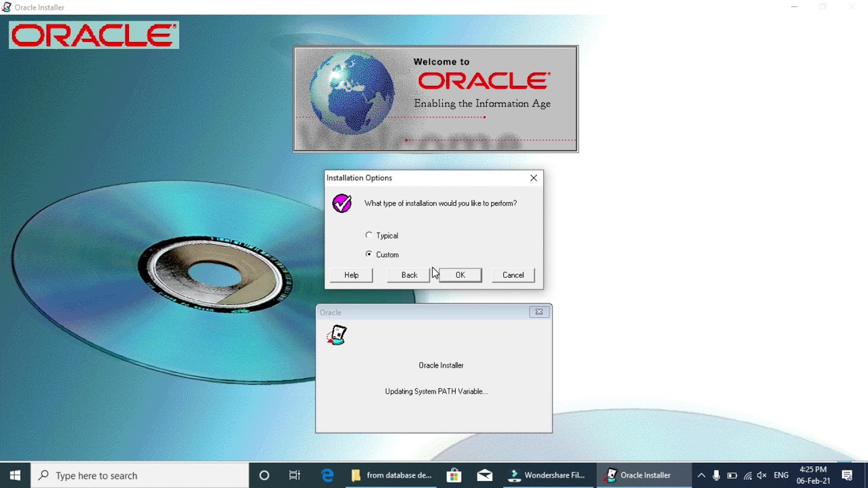Open the Mail app on taskbar
Screen dimensions: 868x488
pyautogui.click(x=485, y=475)
